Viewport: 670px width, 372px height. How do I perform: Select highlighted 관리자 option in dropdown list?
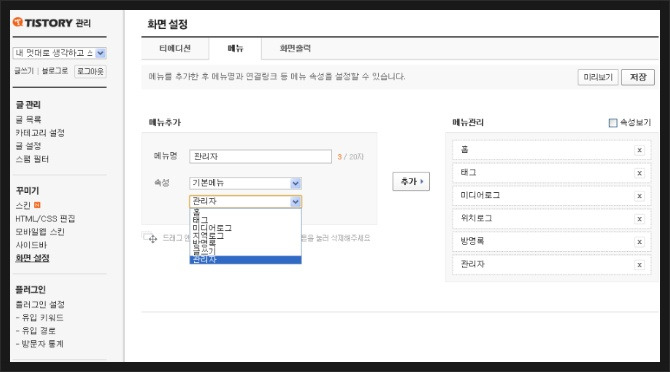pos(245,260)
